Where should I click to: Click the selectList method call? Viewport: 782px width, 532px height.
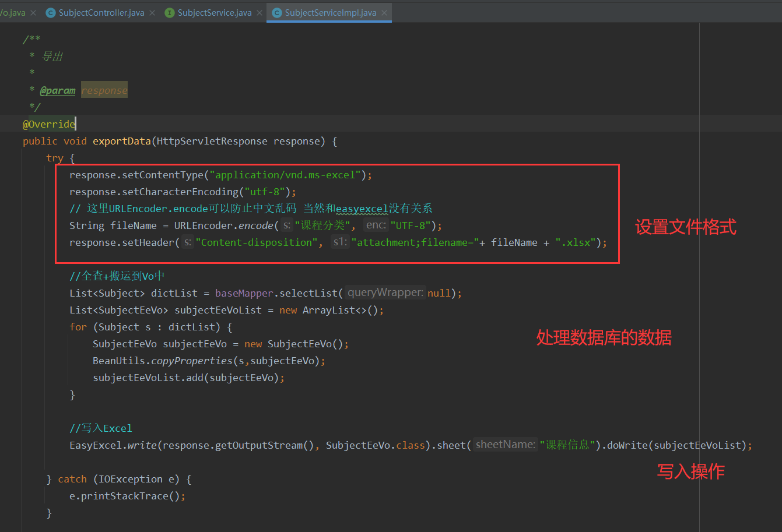pos(308,293)
